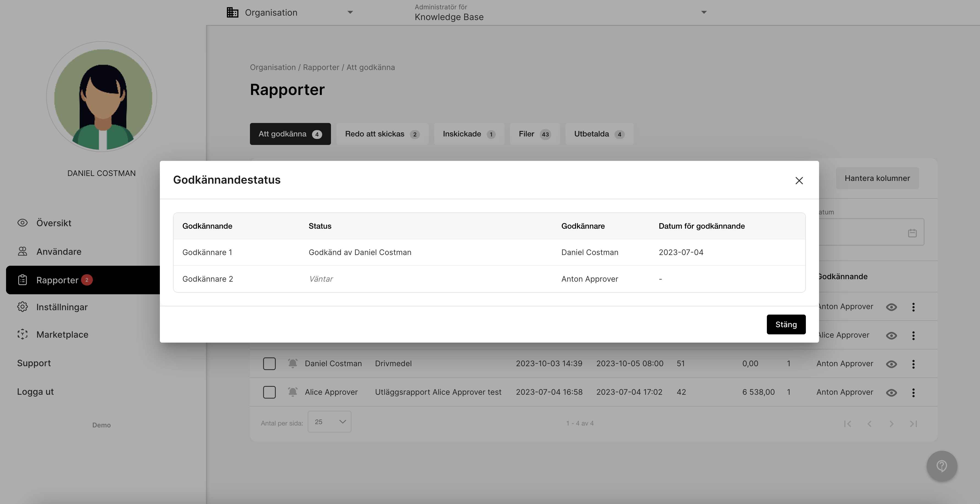Click the Organisation breadcrumb link

[273, 67]
